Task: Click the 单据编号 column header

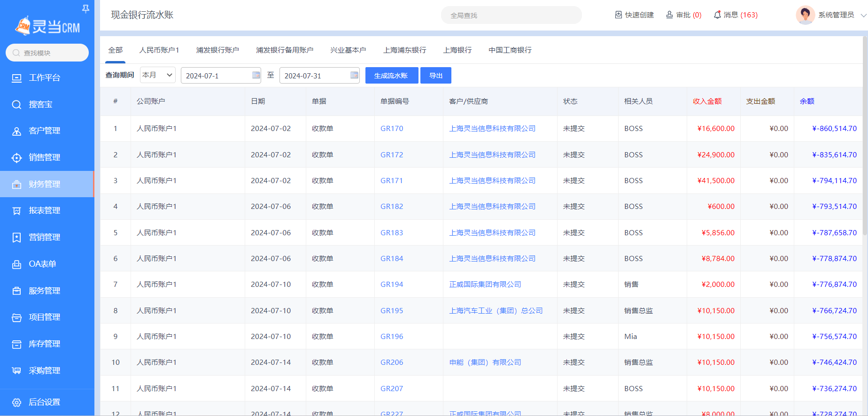Action: point(395,101)
